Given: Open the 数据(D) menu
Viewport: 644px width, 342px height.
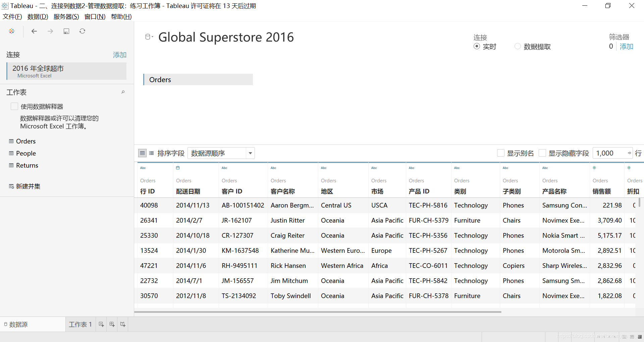Looking at the screenshot, I should (38, 16).
